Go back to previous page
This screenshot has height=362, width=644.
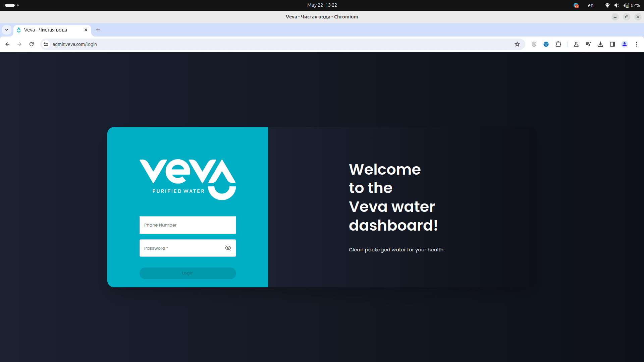tap(7, 44)
